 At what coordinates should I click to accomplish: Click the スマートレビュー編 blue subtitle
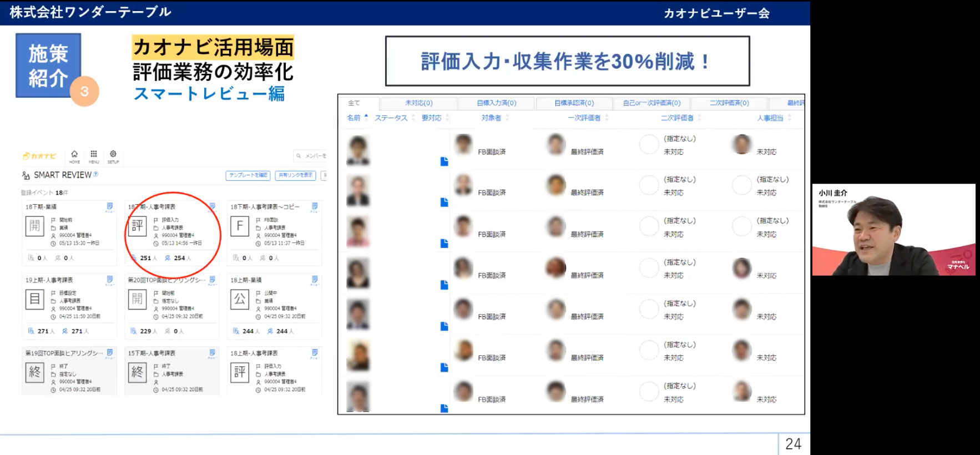209,93
